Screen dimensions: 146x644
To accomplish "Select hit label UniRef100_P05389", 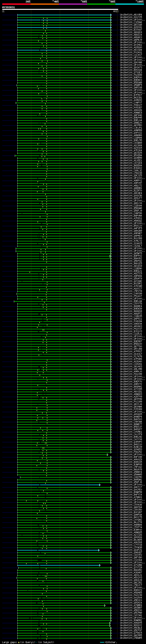I will [131, 409].
